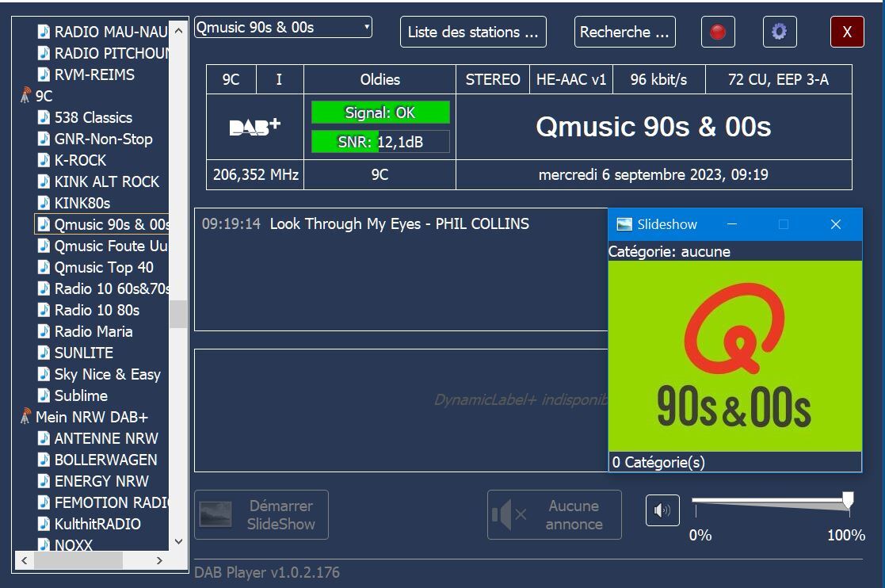
Task: Click the Démarrer SlideShow button
Action: pos(261,514)
